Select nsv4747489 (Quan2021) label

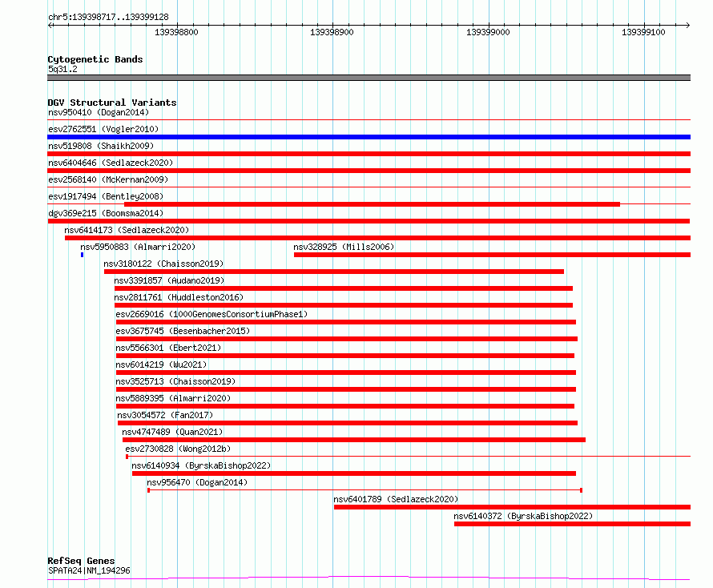[x=172, y=432]
